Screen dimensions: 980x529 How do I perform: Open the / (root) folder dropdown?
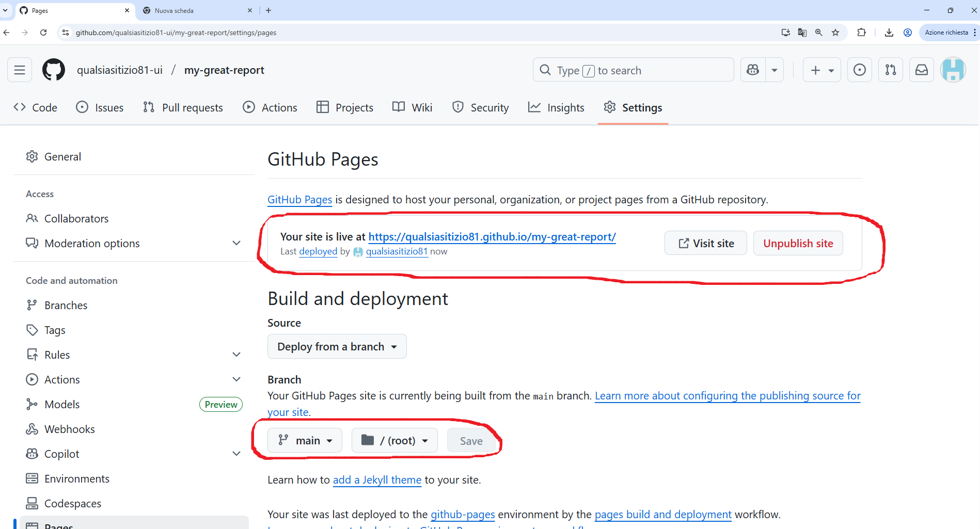point(394,440)
